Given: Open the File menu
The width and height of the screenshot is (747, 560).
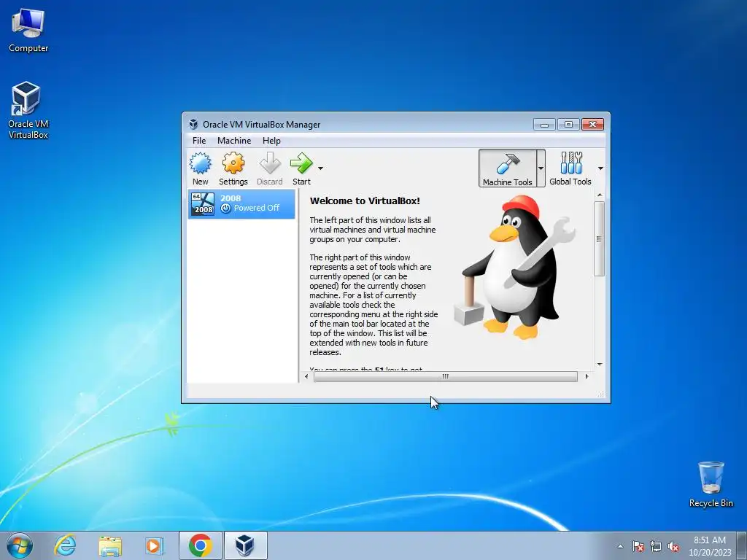Looking at the screenshot, I should pyautogui.click(x=199, y=141).
